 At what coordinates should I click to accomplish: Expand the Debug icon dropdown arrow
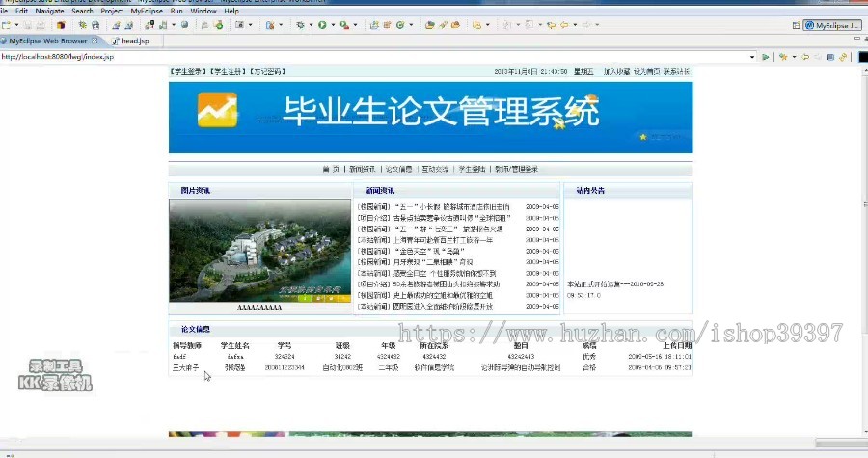click(311, 25)
